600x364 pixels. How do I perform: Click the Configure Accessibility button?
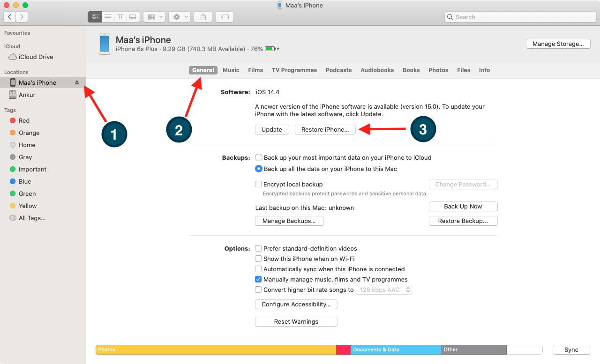[296, 304]
